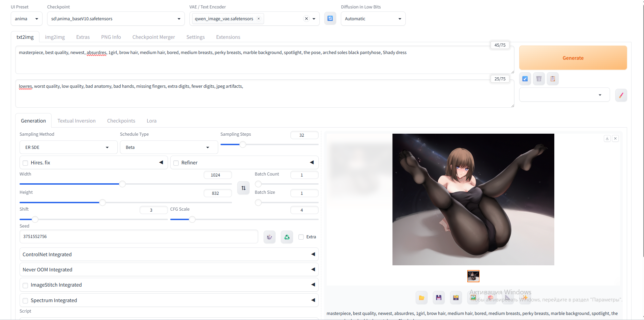The width and height of the screenshot is (644, 320).
Task: Switch to the Extras tab
Action: 83,37
